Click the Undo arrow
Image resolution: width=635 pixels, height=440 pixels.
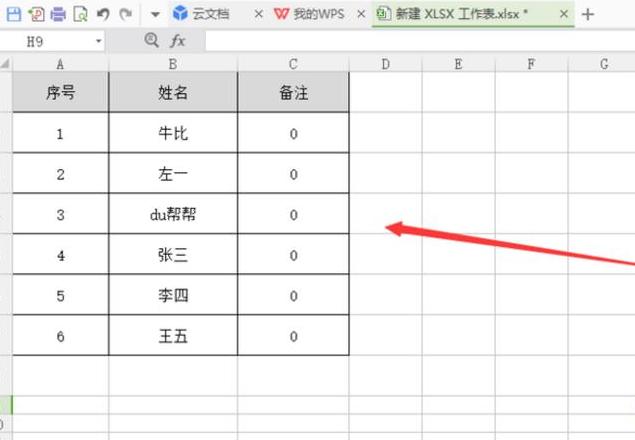[103, 15]
